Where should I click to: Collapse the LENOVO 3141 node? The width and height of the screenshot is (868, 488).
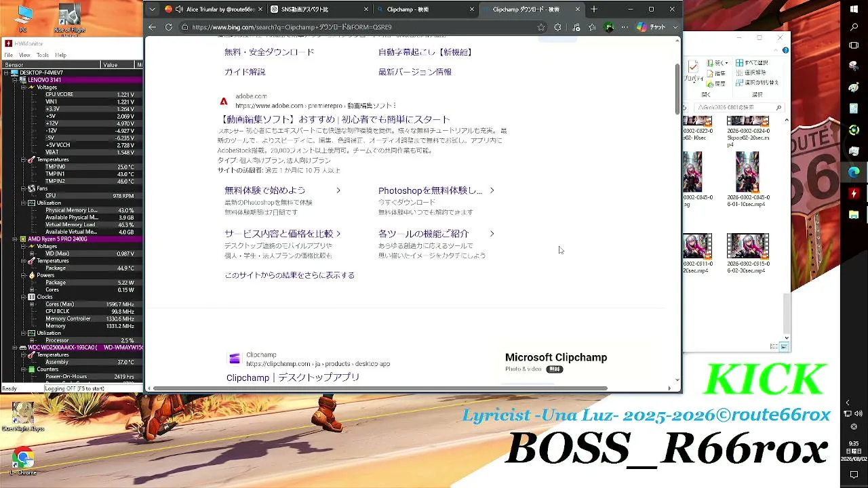tap(15, 80)
